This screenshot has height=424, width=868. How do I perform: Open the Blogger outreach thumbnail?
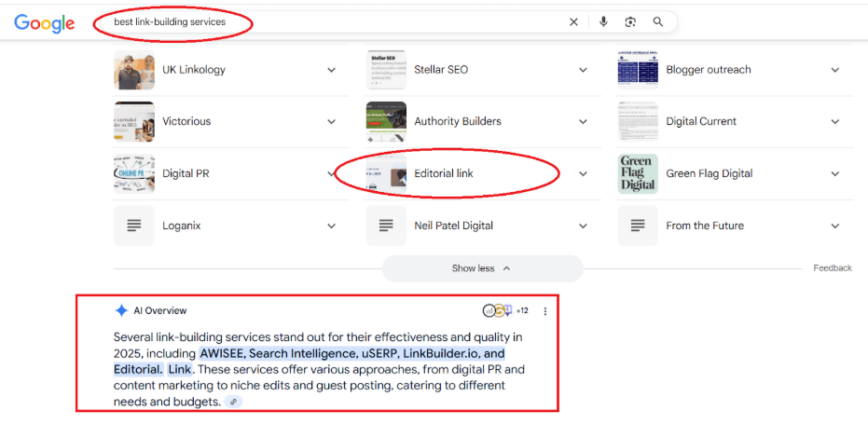(638, 70)
